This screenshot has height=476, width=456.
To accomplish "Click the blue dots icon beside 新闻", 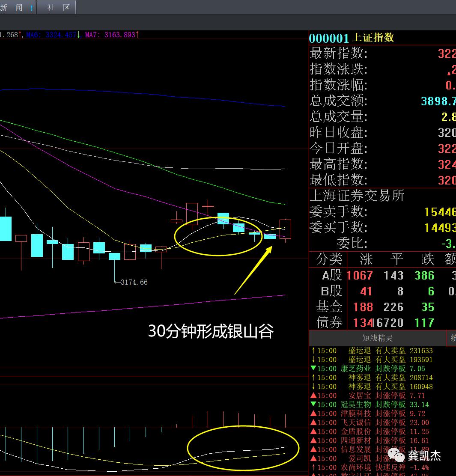I will click(x=32, y=8).
